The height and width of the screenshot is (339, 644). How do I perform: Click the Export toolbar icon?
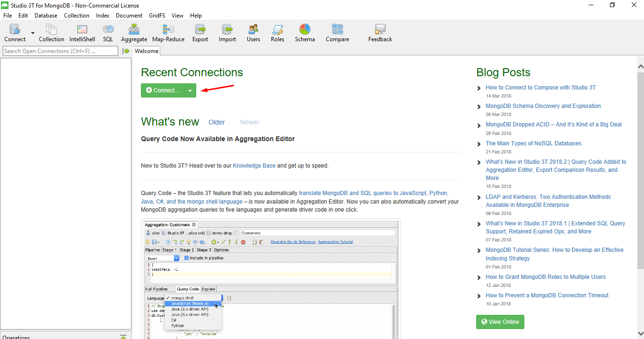pyautogui.click(x=200, y=33)
